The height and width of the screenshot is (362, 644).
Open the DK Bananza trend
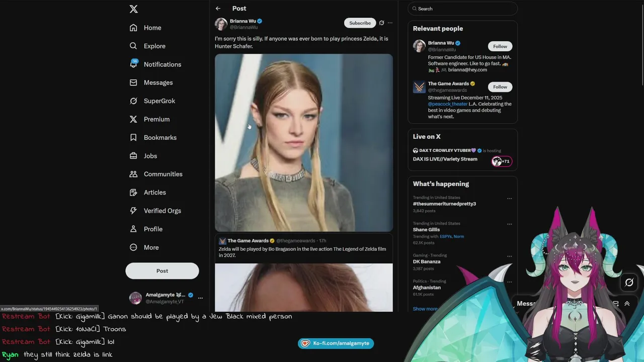tap(427, 261)
